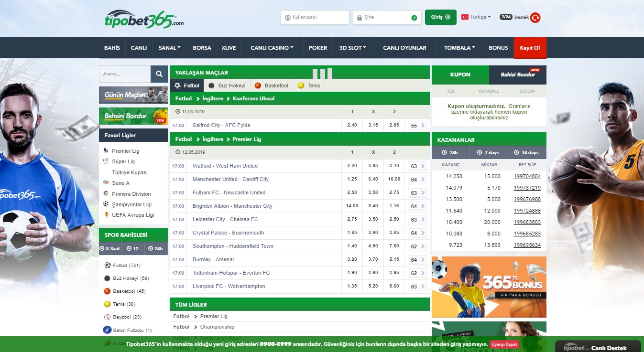The image size is (644, 352).
Task: Show winners for 14 days
Action: pyautogui.click(x=527, y=153)
